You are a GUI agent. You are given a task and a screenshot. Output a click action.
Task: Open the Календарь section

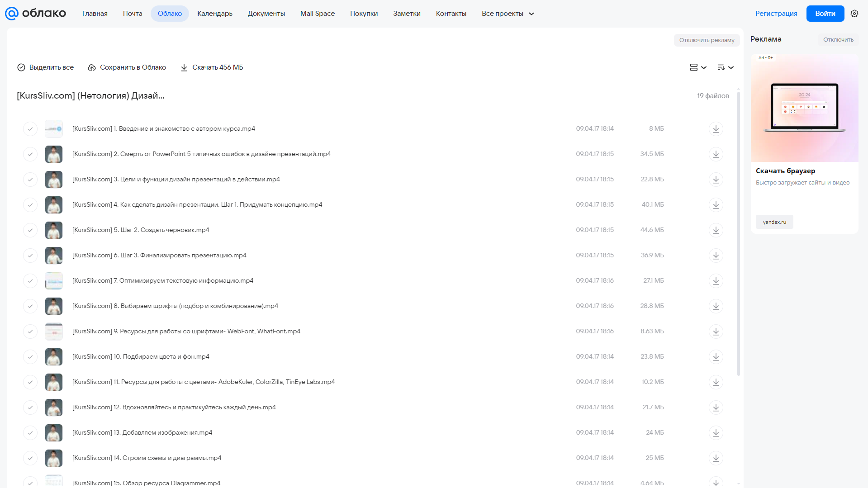(215, 14)
